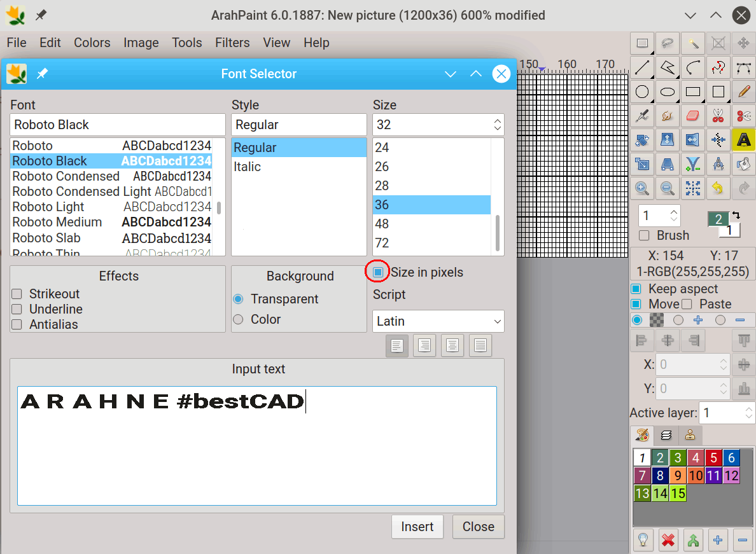
Task: Select the Roboto Medium font
Action: click(x=111, y=222)
